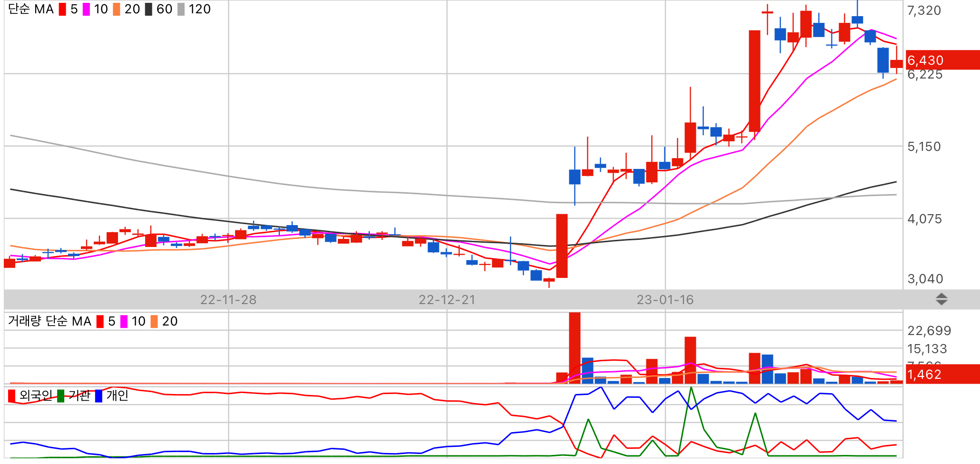This screenshot has width=980, height=464.
Task: Click the orange volume 20 MA swatch
Action: click(x=154, y=322)
